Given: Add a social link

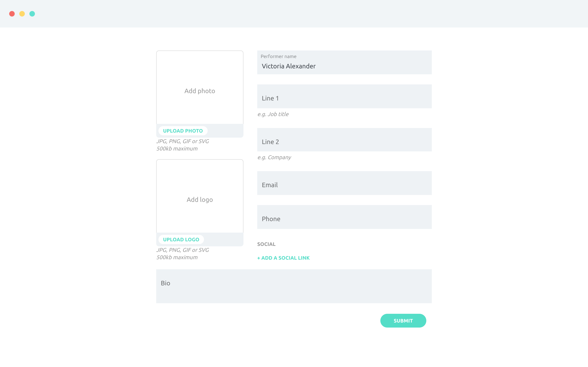Looking at the screenshot, I should pyautogui.click(x=283, y=258).
